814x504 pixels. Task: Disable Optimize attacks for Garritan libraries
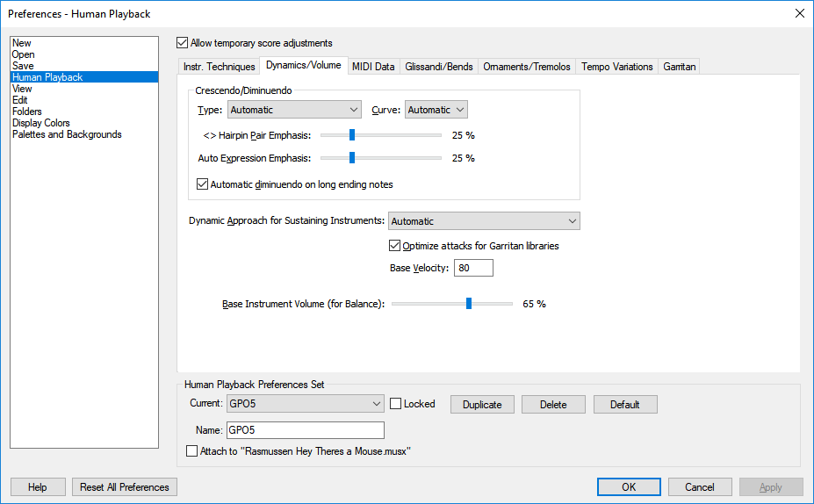point(394,246)
